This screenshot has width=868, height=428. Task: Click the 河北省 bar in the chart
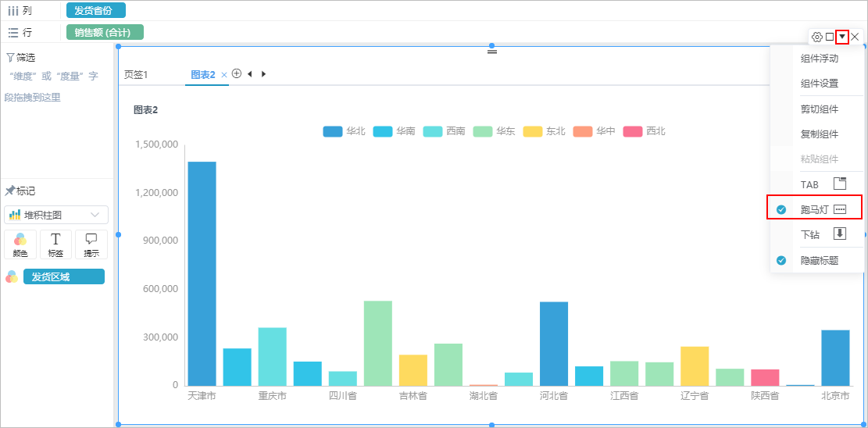point(554,344)
